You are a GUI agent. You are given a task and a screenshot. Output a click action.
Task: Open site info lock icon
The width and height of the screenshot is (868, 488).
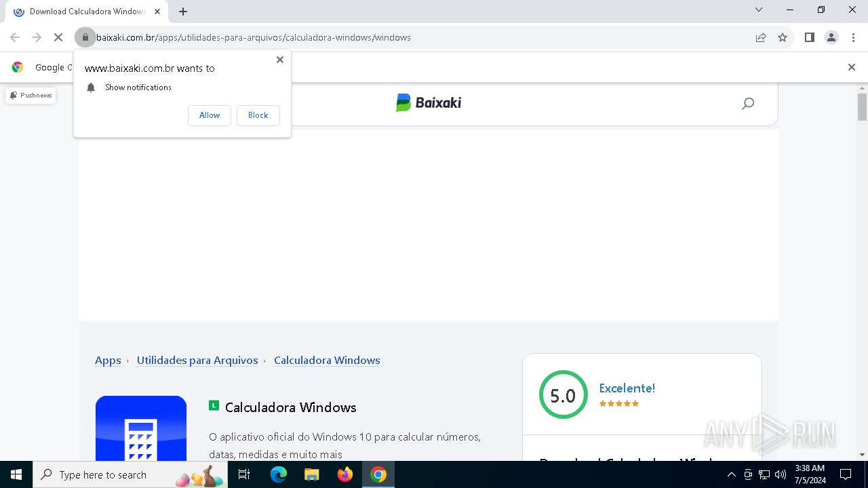[85, 37]
